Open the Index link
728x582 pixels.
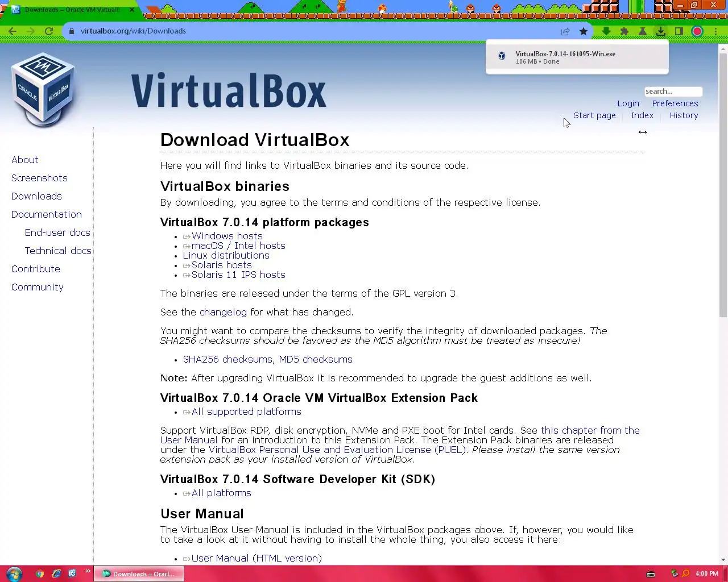642,115
